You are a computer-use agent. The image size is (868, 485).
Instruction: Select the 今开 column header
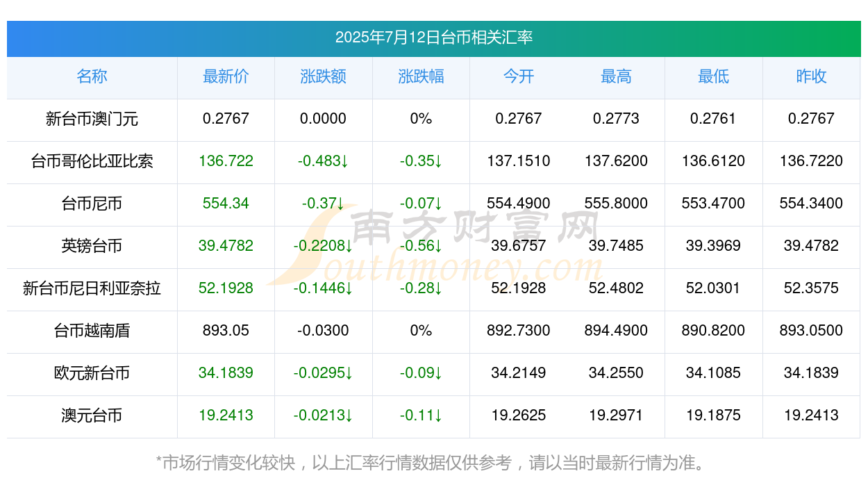[x=519, y=76]
